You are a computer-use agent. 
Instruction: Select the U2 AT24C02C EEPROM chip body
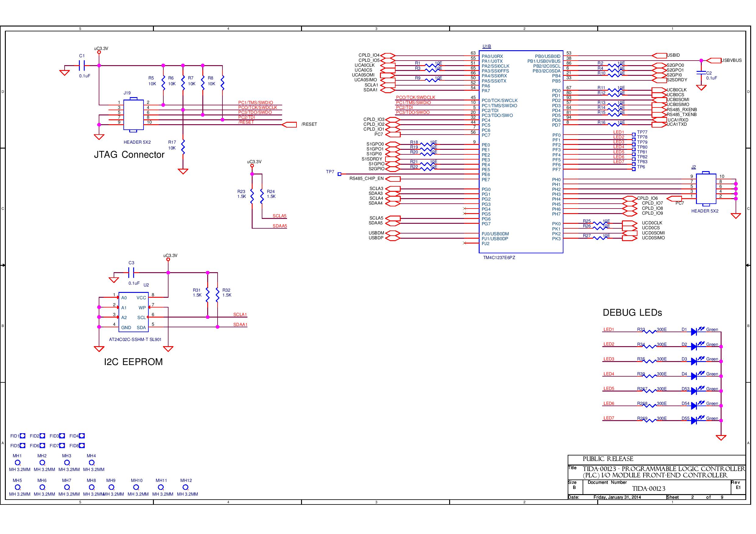pos(133,312)
